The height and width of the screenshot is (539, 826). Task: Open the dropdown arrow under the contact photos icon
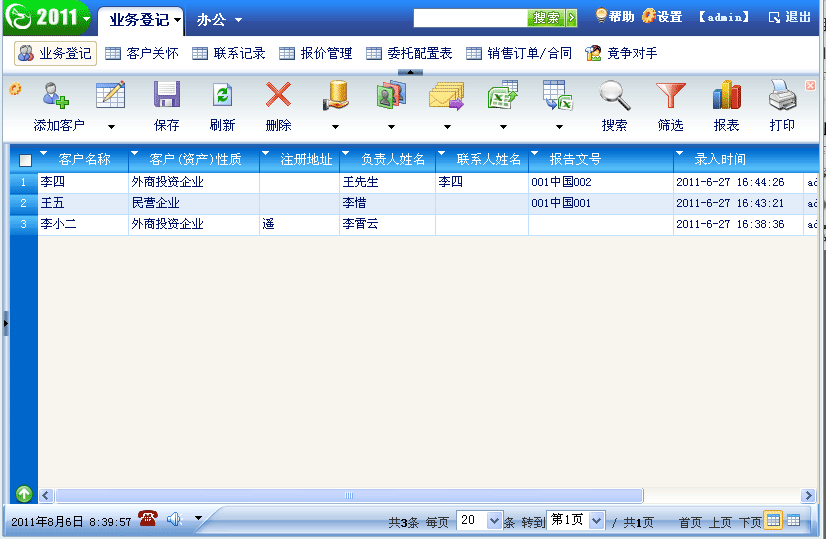pos(391,126)
